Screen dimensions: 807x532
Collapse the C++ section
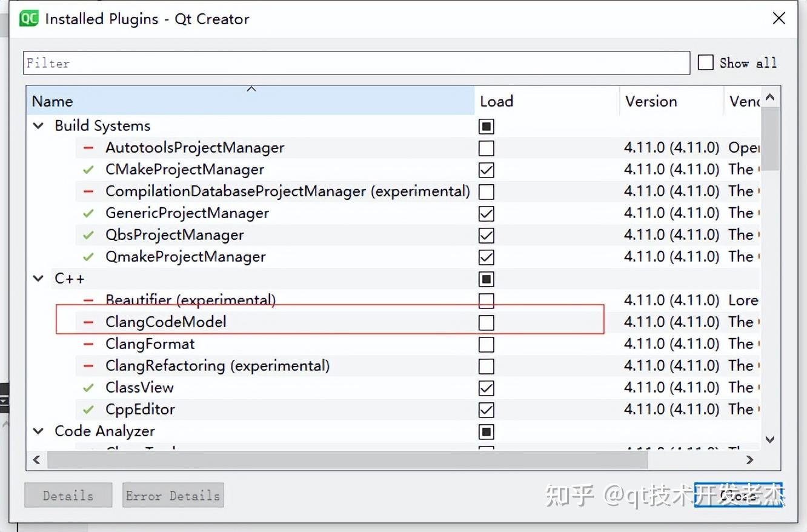pos(38,279)
